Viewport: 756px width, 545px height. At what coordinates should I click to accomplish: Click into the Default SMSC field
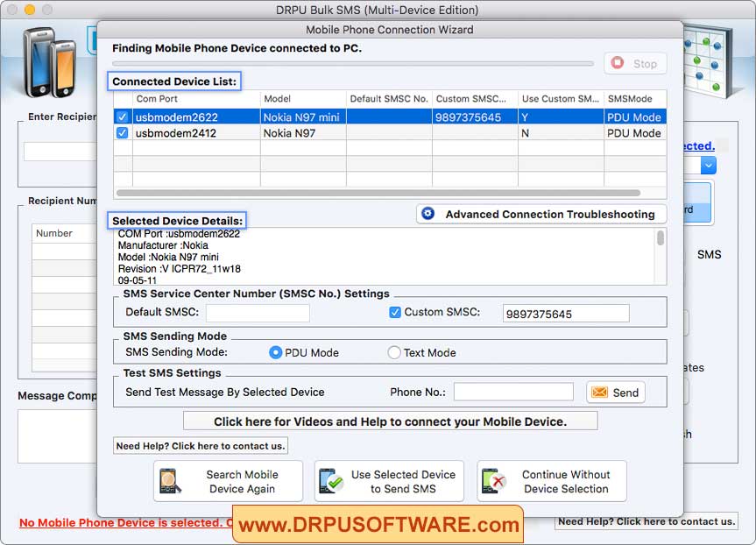(258, 313)
